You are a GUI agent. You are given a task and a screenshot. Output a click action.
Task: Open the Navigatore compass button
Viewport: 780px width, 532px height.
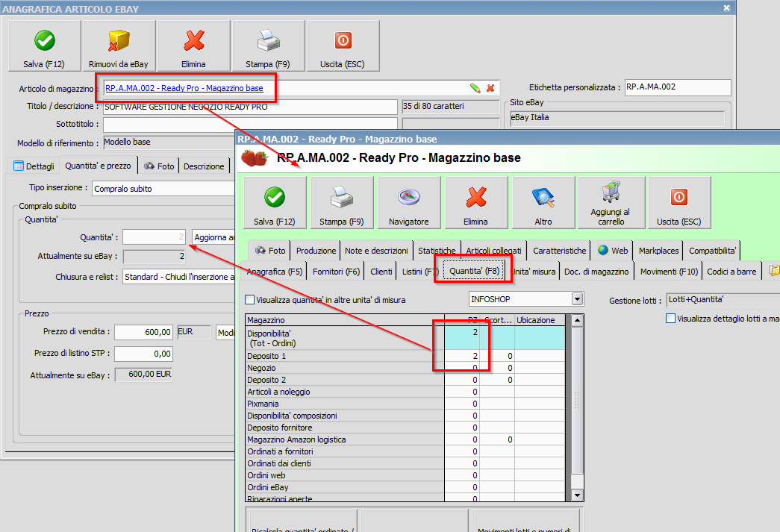pyautogui.click(x=409, y=202)
